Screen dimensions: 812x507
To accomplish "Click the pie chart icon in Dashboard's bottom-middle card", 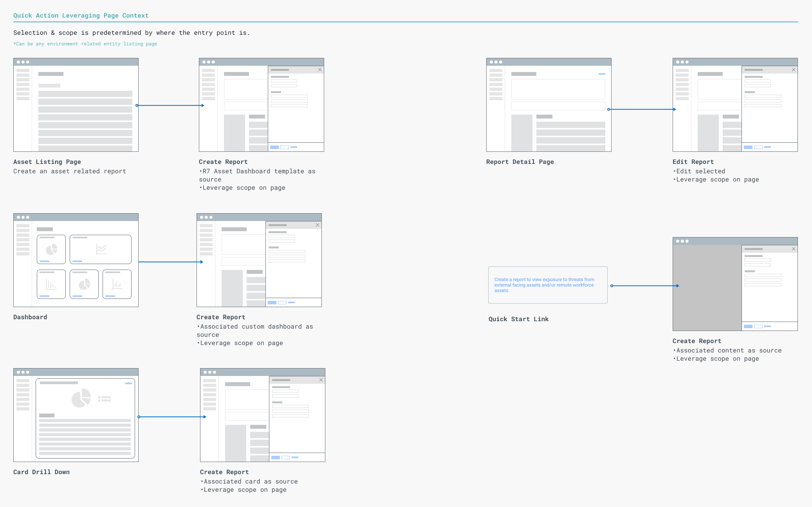I will click(85, 284).
